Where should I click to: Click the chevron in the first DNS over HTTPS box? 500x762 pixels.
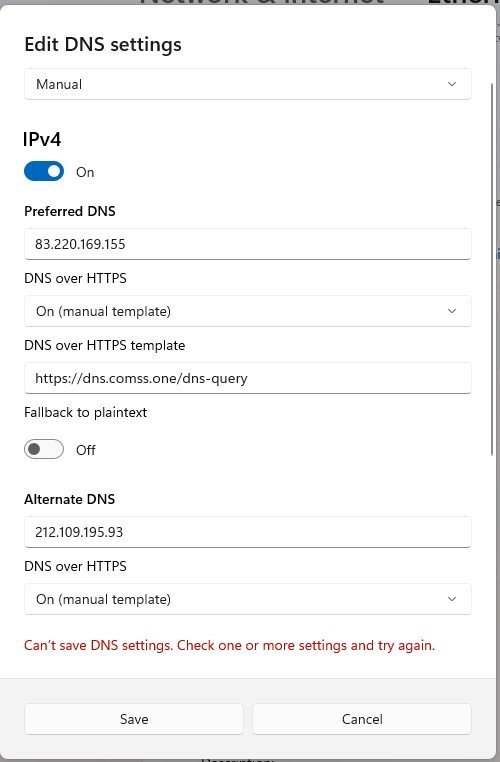[x=451, y=311]
